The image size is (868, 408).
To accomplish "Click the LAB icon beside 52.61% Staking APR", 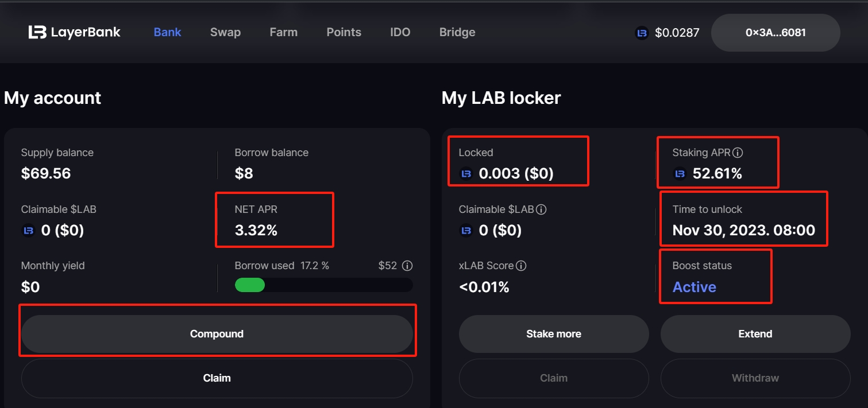I will pyautogui.click(x=680, y=173).
